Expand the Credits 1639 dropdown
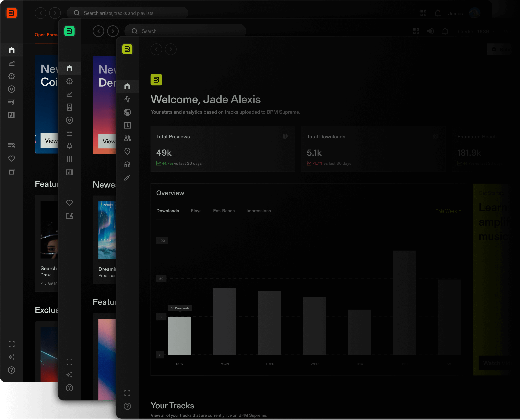 [476, 31]
